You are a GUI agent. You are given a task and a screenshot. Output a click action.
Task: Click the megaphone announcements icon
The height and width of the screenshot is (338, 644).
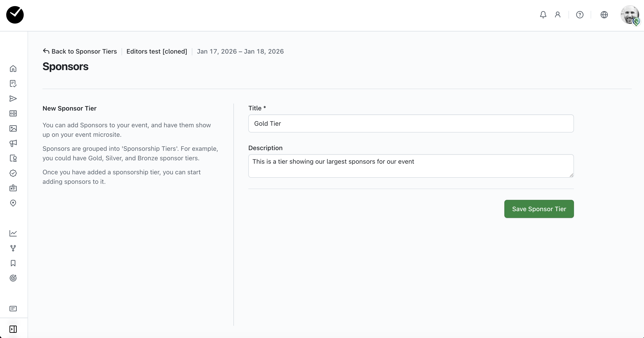click(x=13, y=143)
